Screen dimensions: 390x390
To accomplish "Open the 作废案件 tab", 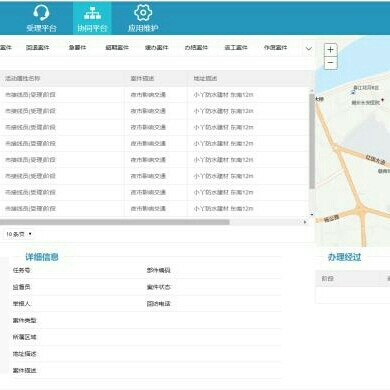I will coord(275,48).
